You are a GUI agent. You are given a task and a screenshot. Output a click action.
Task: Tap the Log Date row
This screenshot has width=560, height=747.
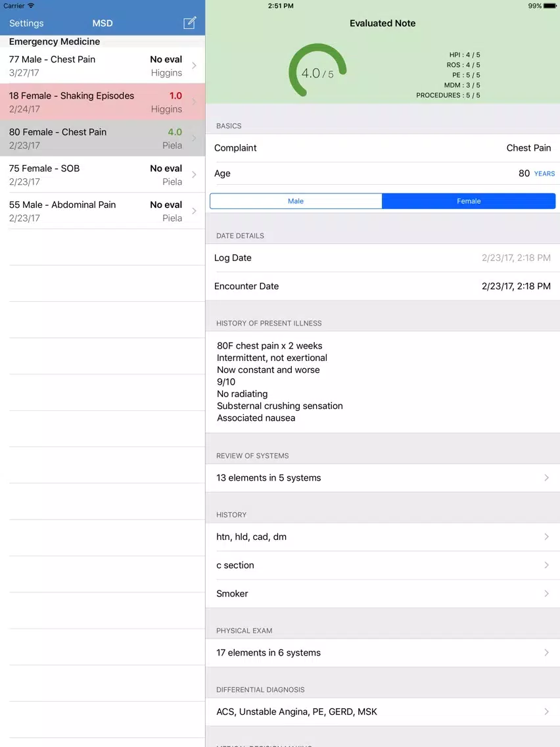pyautogui.click(x=383, y=258)
